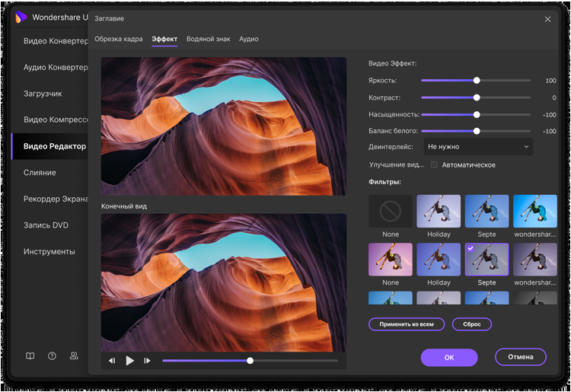Choose the Septe filter in first row
Screen dimensions: 571x392
pos(487,211)
